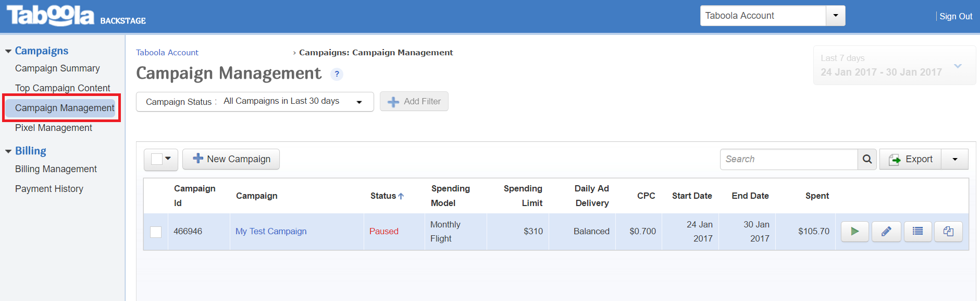Open the My Test Campaign link
The image size is (980, 301).
(x=271, y=231)
